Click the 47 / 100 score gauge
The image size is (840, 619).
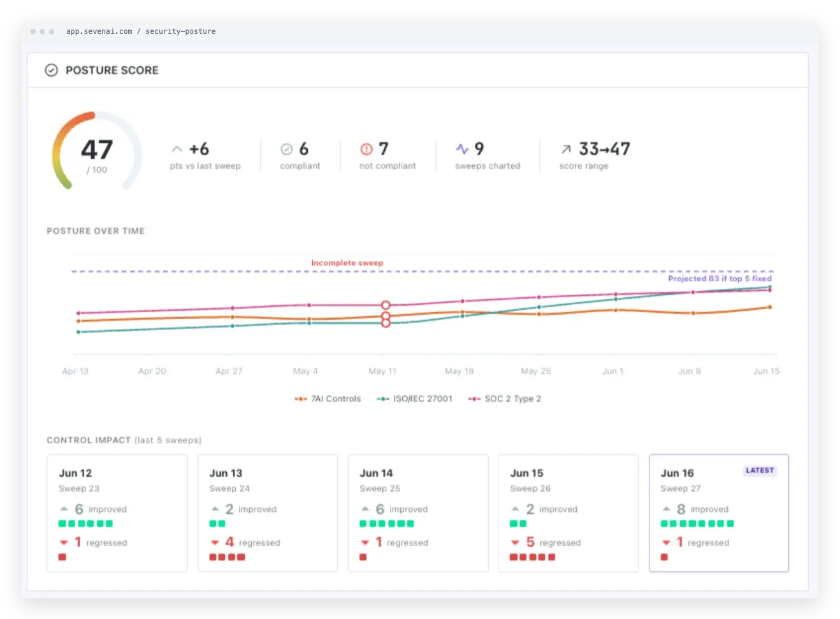click(97, 152)
